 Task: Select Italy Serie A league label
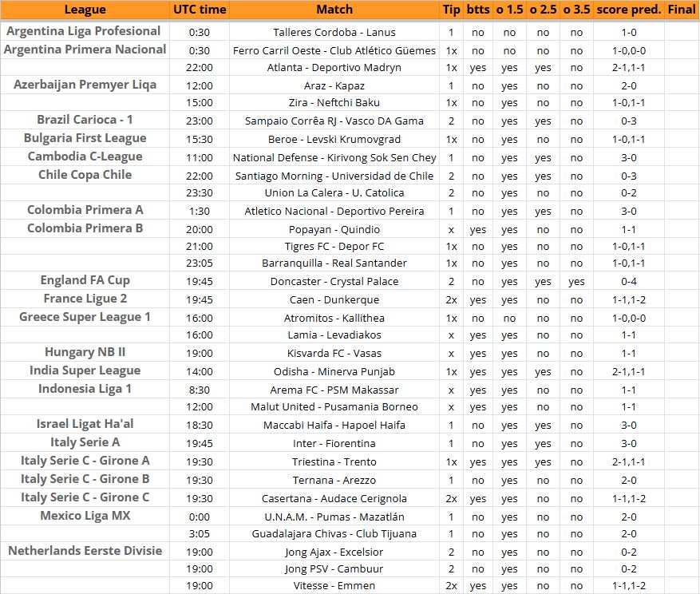tap(85, 442)
